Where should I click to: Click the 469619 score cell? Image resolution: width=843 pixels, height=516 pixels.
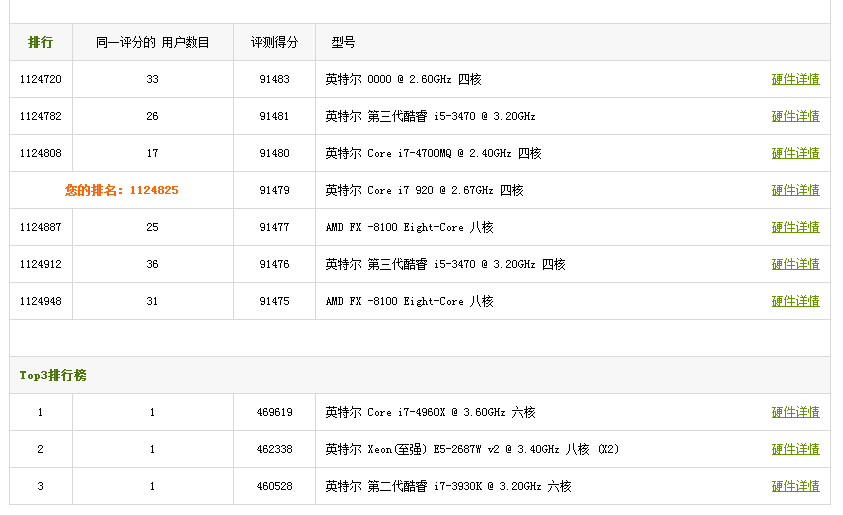[274, 412]
